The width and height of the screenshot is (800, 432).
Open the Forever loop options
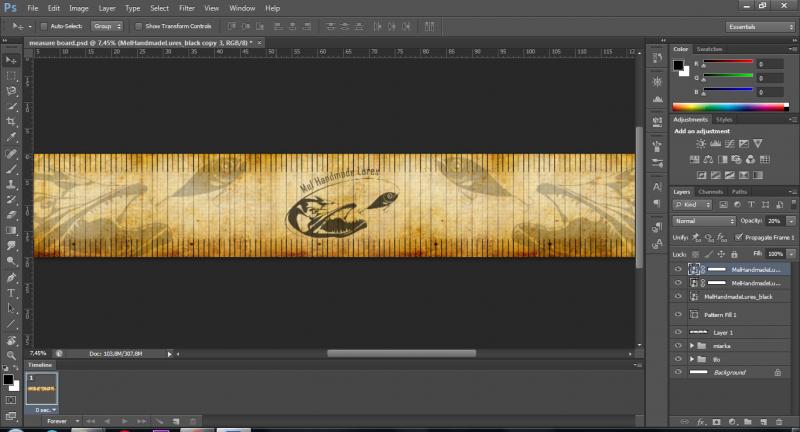(x=65, y=421)
